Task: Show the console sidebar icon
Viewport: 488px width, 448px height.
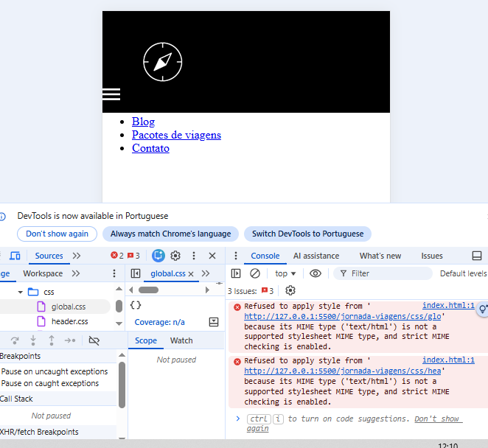Action: 236,273
